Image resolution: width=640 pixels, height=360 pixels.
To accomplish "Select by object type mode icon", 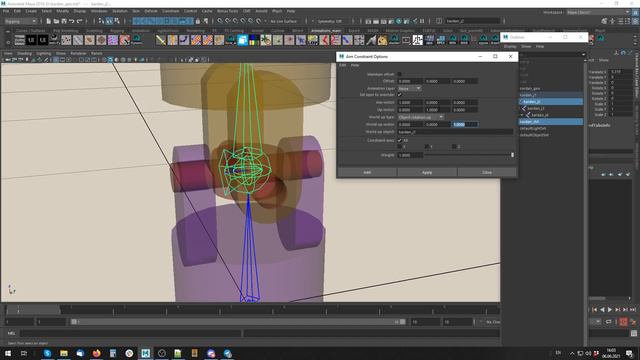I will (x=109, y=21).
